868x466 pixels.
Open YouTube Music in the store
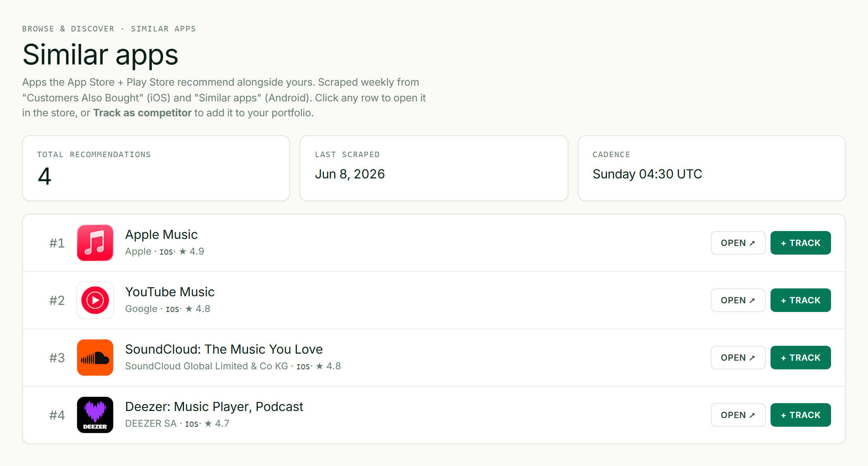pos(738,300)
